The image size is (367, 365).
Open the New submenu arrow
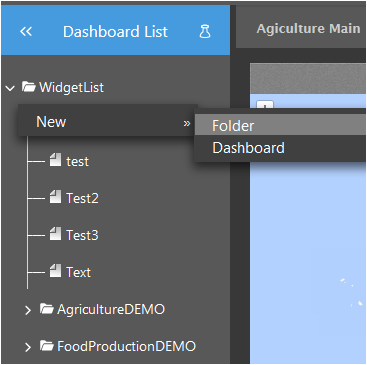pyautogui.click(x=187, y=123)
